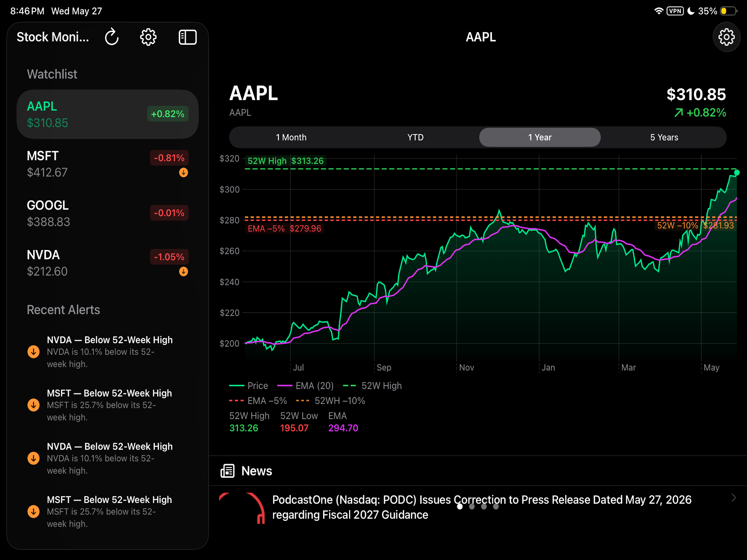Tap the orange alert arrow beside NVDA
Screen dimensions: 747x560
point(183,271)
